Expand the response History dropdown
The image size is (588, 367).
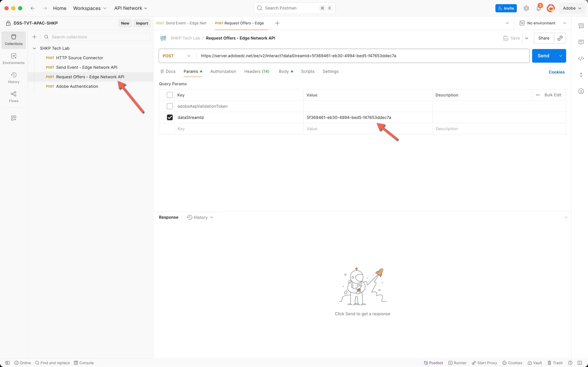(200, 217)
